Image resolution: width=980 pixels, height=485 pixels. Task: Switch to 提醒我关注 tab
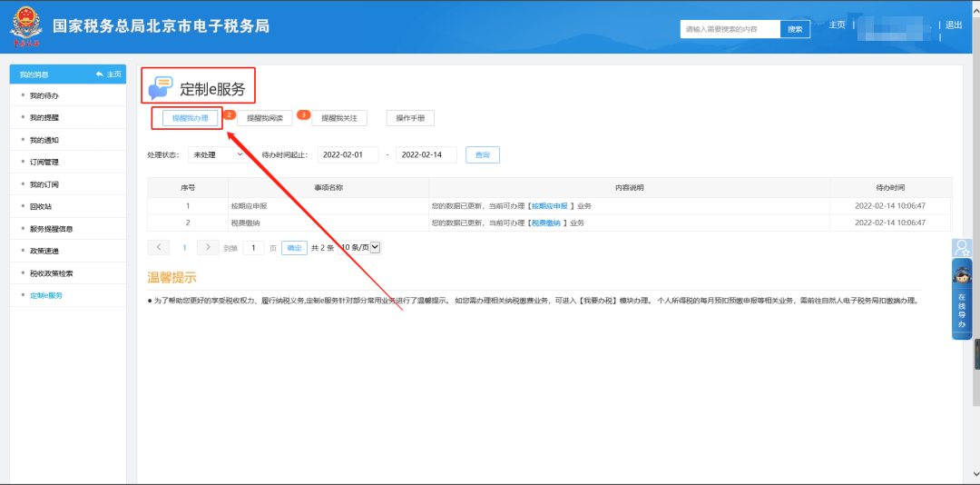tap(339, 118)
